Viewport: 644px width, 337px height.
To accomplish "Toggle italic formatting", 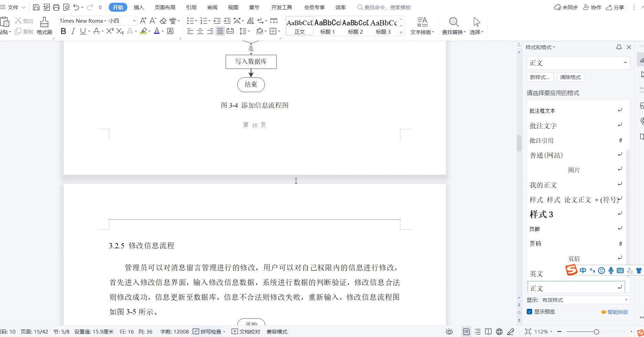I will point(73,31).
